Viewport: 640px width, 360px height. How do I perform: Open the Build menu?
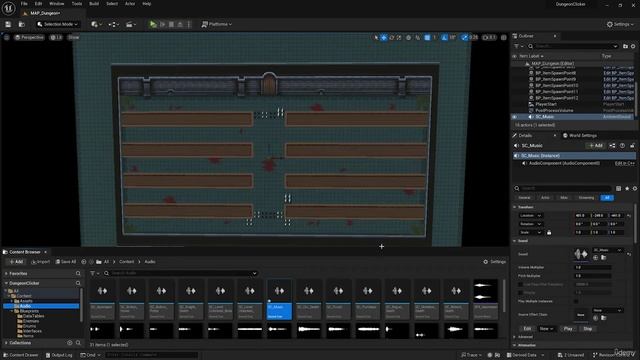(x=94, y=4)
